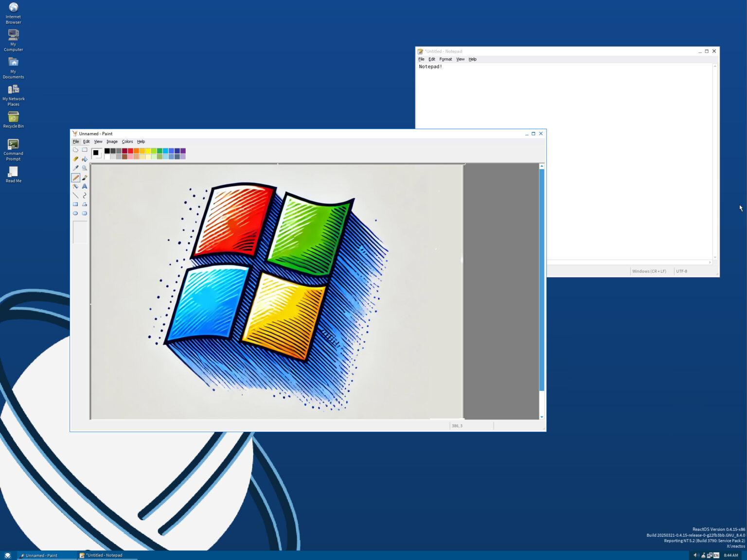Select the Airbrush tool
Screen dimensions: 747x560
[x=75, y=186]
